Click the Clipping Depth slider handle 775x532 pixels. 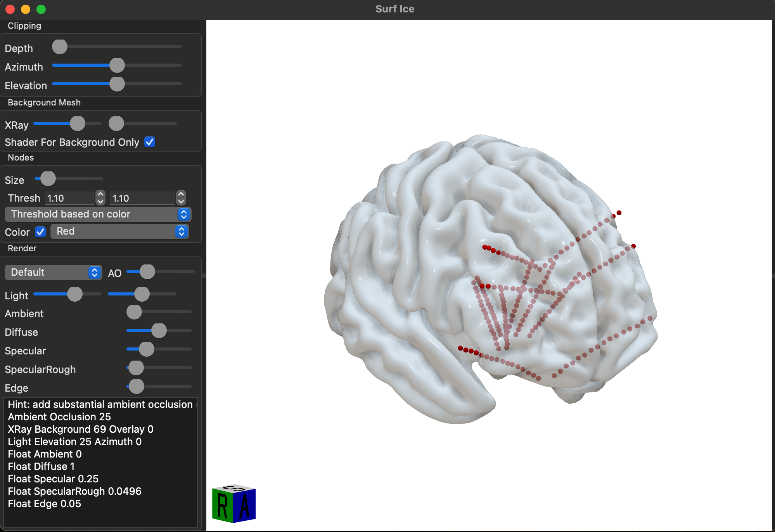[x=60, y=47]
